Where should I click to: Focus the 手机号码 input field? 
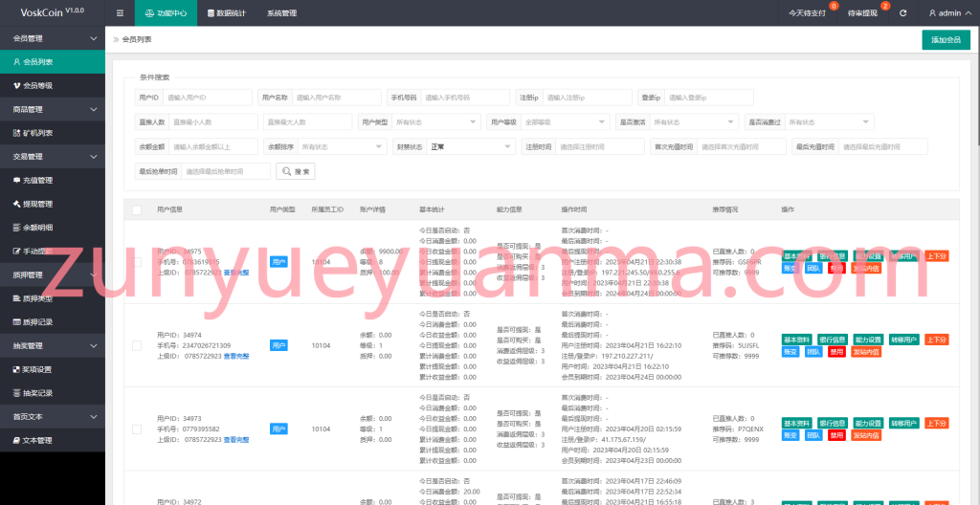(465, 98)
